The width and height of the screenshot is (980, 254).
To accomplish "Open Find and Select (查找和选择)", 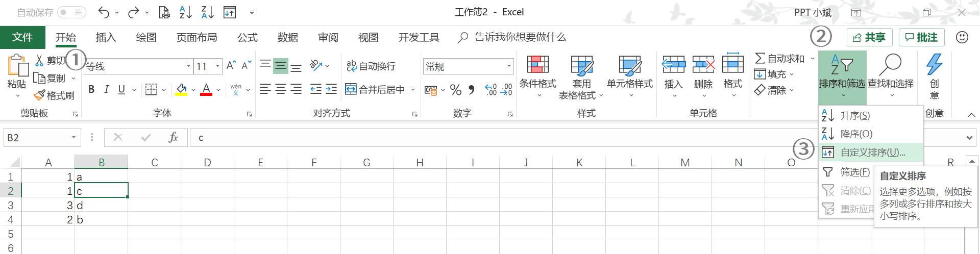I will click(891, 77).
